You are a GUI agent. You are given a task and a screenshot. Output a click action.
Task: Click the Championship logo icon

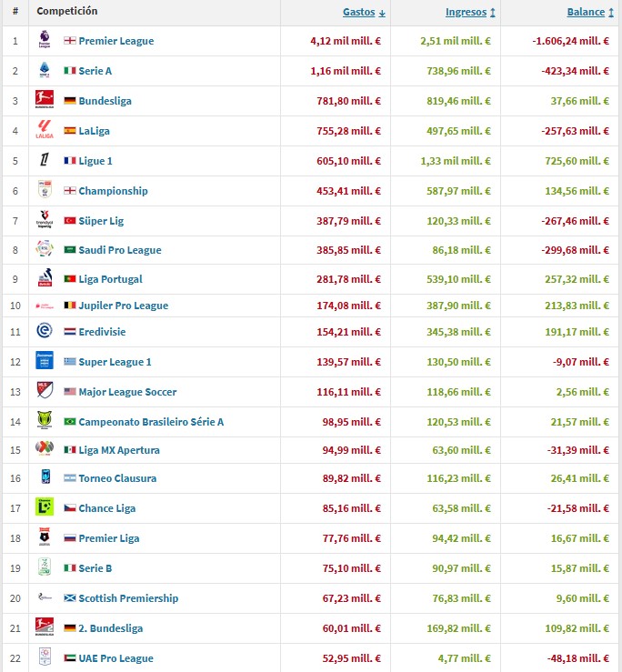click(45, 189)
